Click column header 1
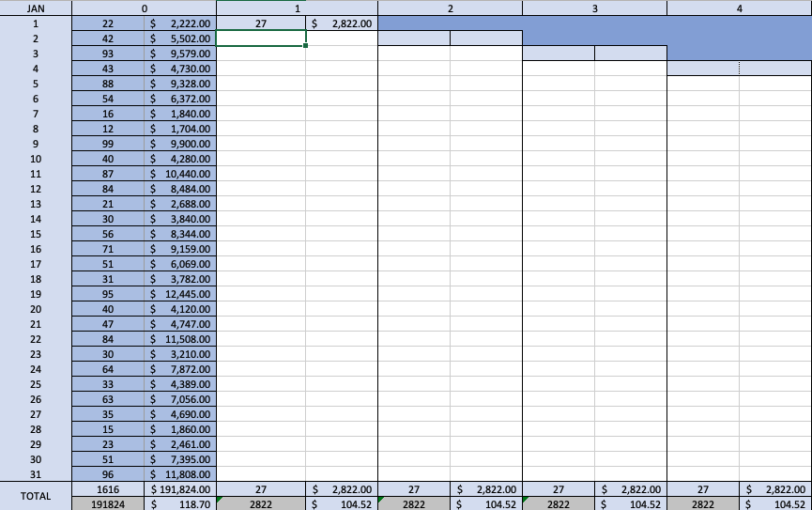Image resolution: width=812 pixels, height=510 pixels. [x=298, y=8]
